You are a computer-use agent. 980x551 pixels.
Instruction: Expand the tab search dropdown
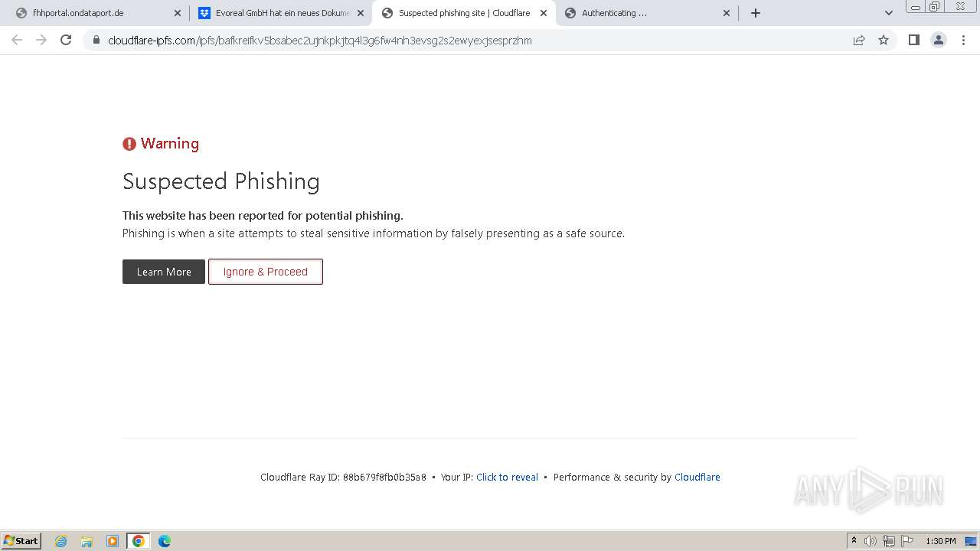click(x=889, y=13)
